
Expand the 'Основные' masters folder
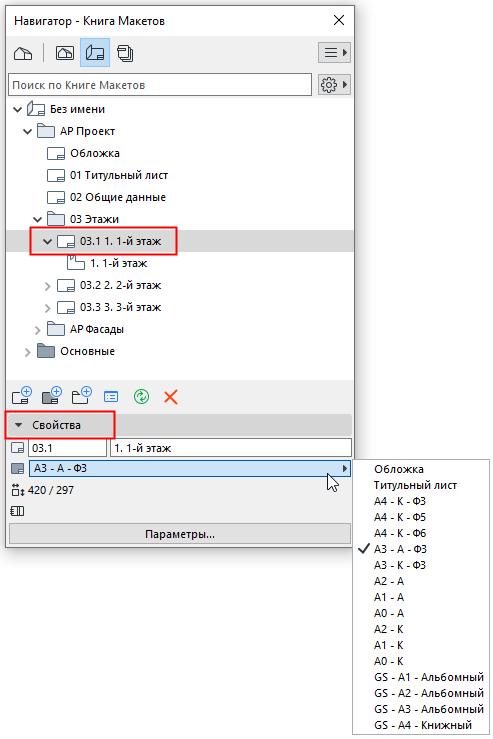[27, 352]
